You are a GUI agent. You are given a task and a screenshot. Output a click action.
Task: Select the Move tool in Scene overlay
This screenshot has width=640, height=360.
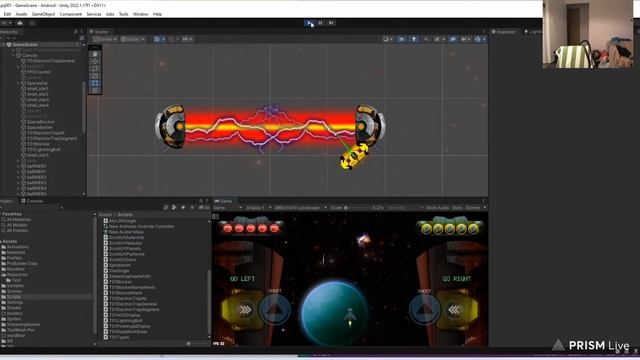tap(95, 61)
